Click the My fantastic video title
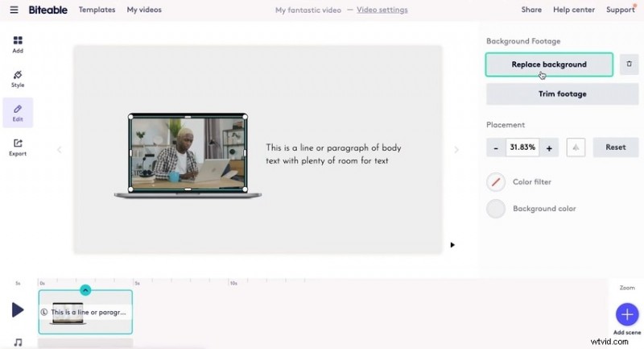 pyautogui.click(x=308, y=10)
